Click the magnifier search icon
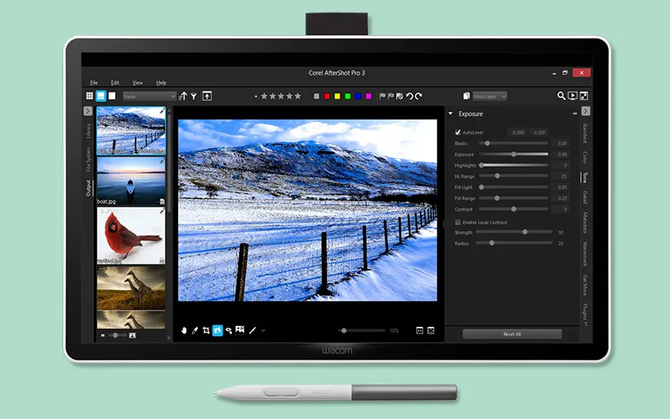This screenshot has height=419, width=670. pyautogui.click(x=559, y=96)
